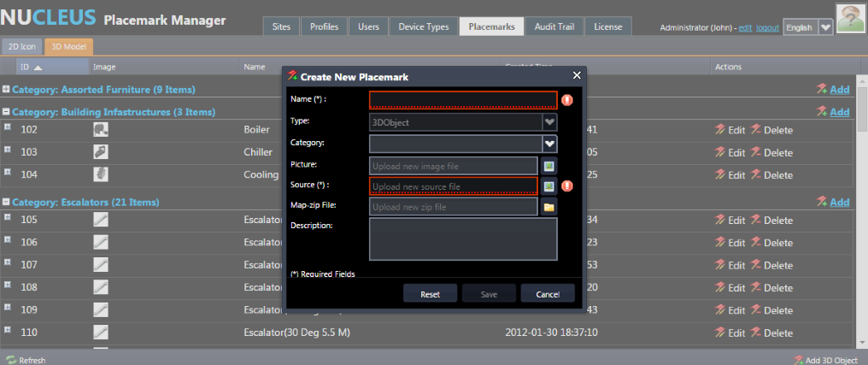868x365 pixels.
Task: Click the Description text area
Action: tap(463, 238)
